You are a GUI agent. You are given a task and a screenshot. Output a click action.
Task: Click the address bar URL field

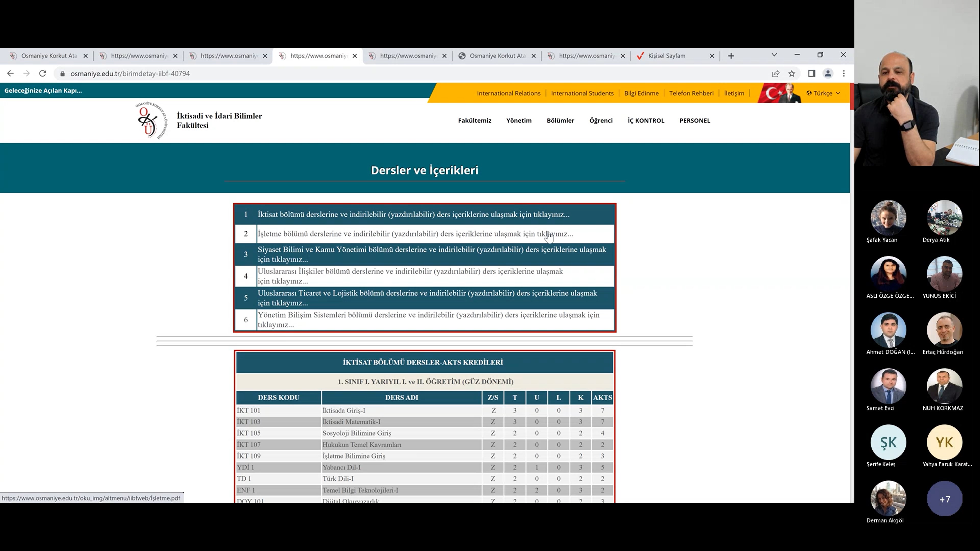411,74
